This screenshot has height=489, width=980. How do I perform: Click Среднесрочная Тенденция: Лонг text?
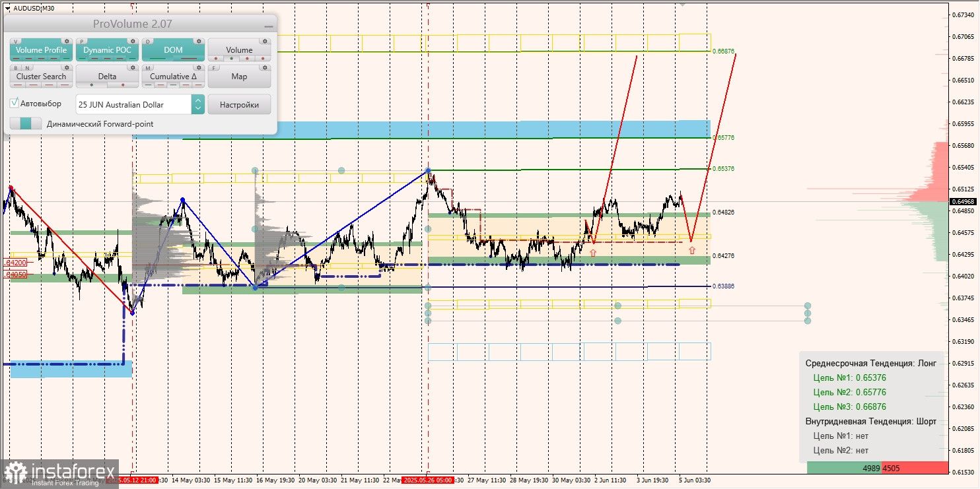pos(871,364)
